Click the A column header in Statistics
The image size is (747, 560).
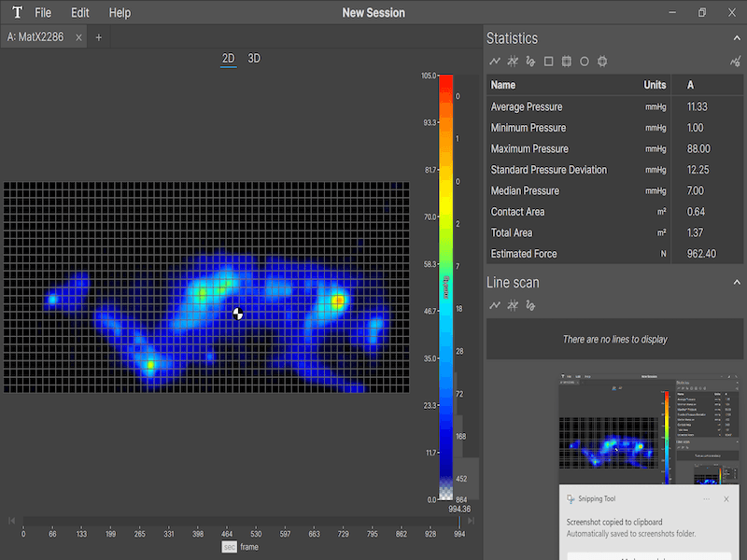pyautogui.click(x=690, y=85)
